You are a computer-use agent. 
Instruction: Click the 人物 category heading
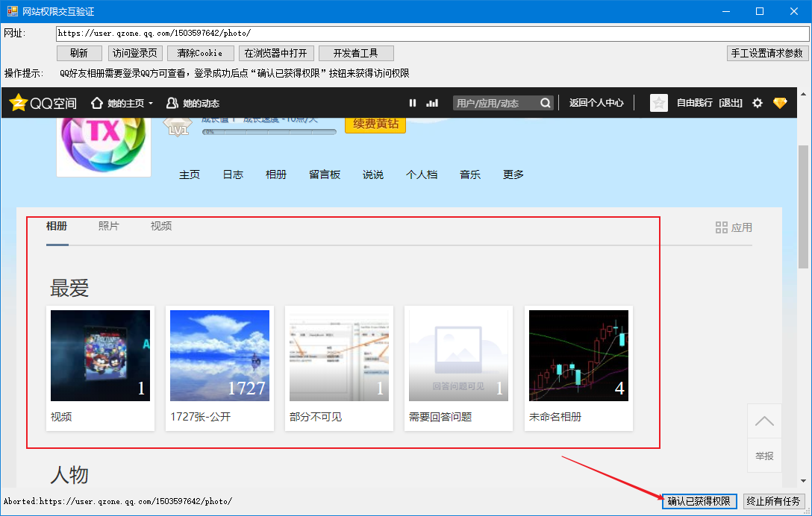69,474
